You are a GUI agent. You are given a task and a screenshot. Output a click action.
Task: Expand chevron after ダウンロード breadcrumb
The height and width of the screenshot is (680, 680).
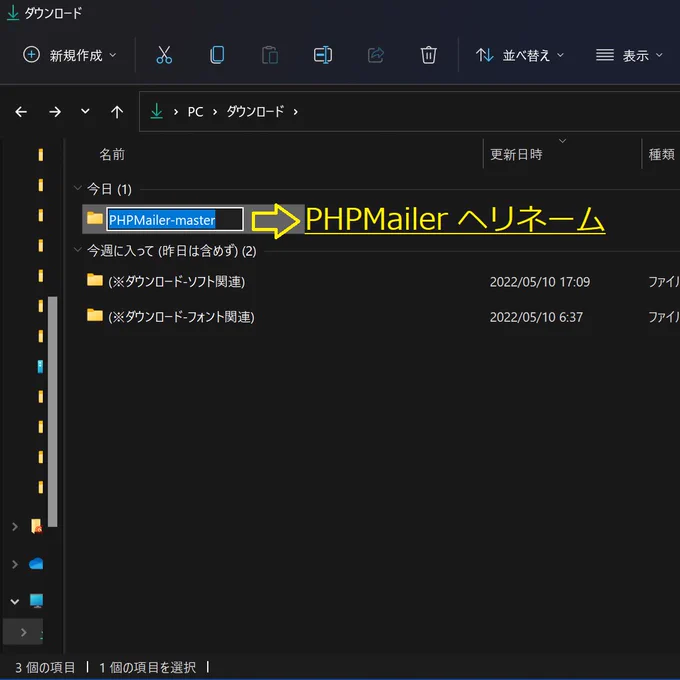pos(296,112)
